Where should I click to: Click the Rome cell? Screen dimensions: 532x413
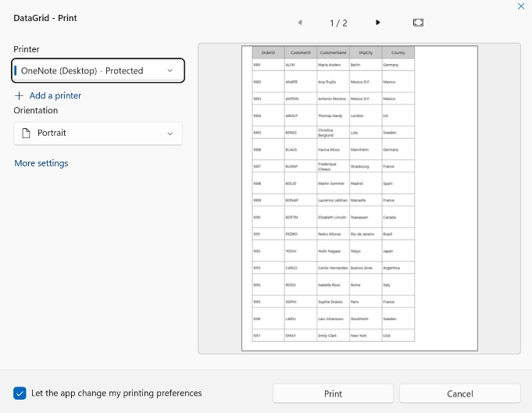[x=366, y=285]
